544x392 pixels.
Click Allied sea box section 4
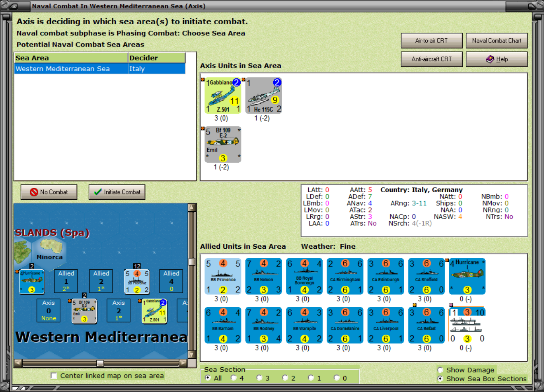pos(171,281)
